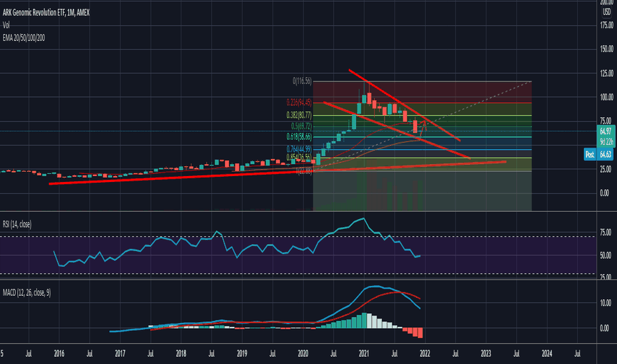Click the ARK Genomic Revolution ETF chart title

[x=46, y=13]
